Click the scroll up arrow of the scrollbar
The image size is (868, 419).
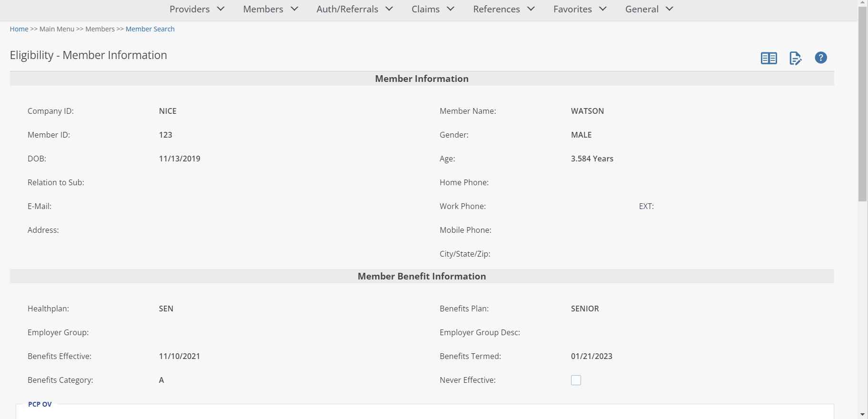(862, 3)
